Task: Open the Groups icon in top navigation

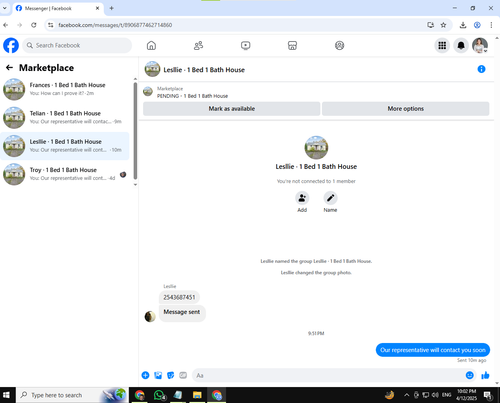Action: (x=339, y=45)
